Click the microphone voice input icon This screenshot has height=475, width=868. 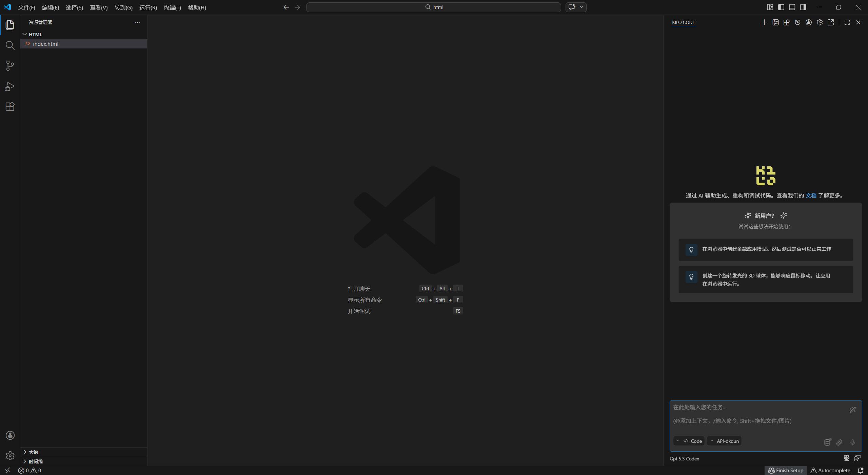pyautogui.click(x=852, y=442)
